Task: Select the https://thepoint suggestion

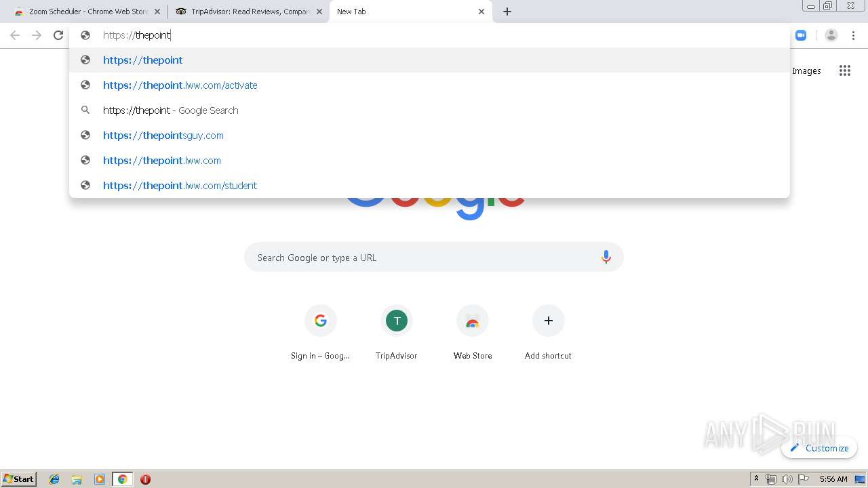Action: (430, 60)
